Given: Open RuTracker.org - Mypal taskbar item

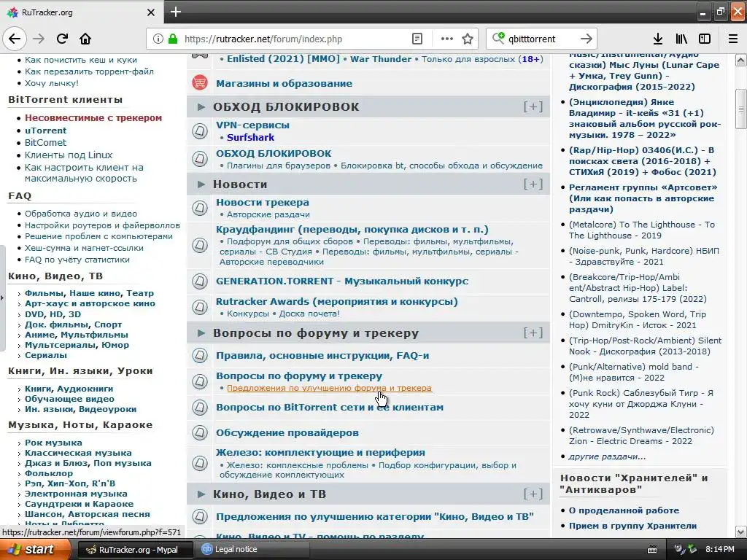Looking at the screenshot, I should (x=135, y=550).
